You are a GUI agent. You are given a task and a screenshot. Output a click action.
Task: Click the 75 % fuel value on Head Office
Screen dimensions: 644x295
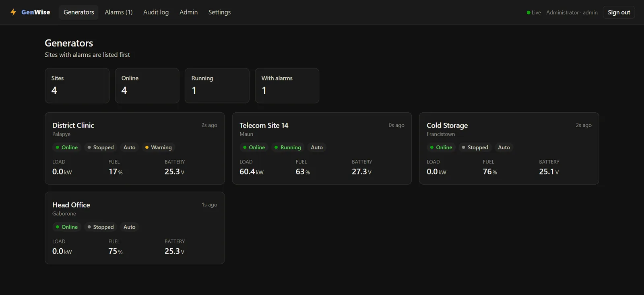click(116, 252)
